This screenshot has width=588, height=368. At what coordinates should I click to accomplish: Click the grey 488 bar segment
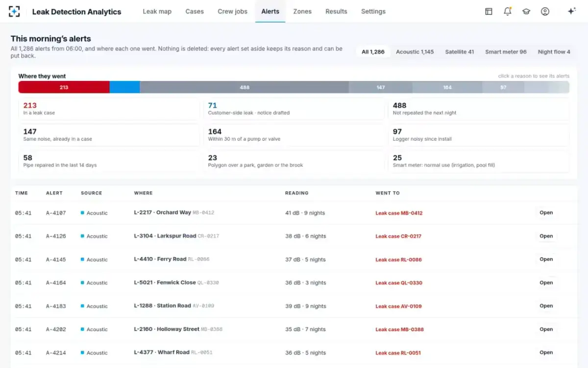point(245,87)
